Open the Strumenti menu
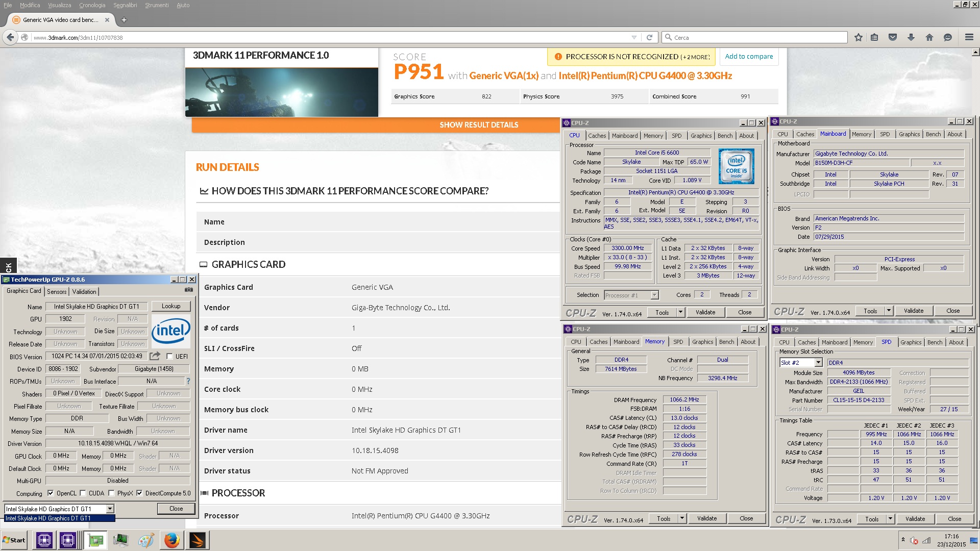This screenshot has width=980, height=551. (x=157, y=5)
